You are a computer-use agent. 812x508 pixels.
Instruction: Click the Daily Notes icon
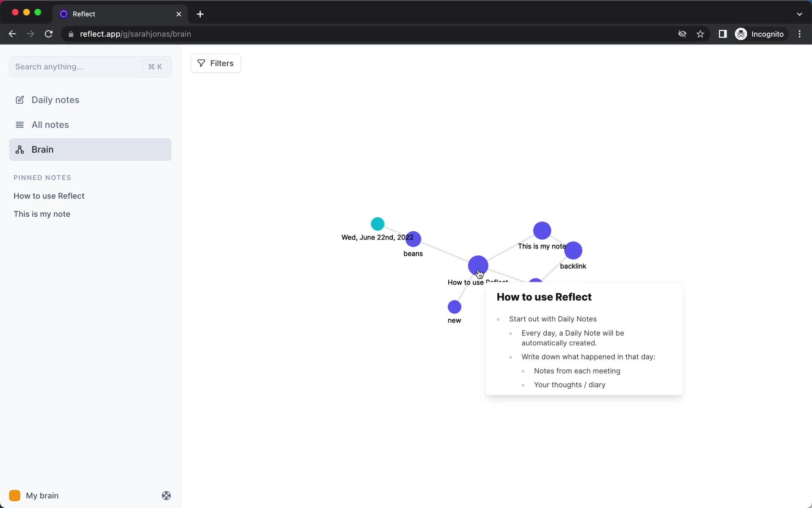[x=20, y=99]
